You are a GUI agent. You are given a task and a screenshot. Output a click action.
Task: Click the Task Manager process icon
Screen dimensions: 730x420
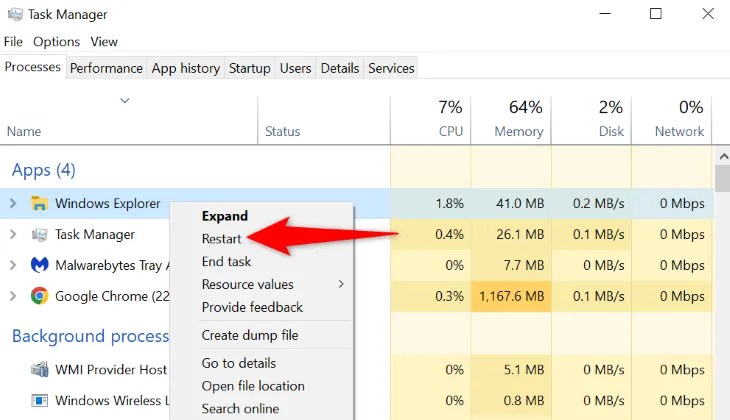[40, 235]
